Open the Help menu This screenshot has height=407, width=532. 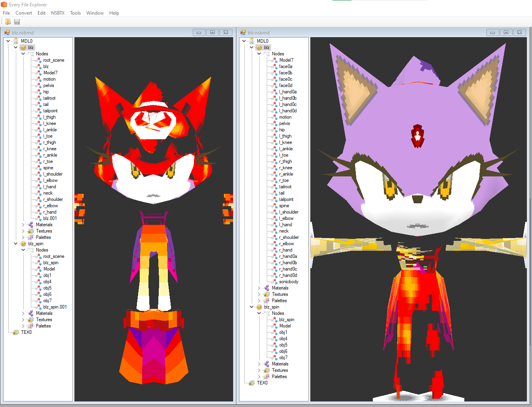click(x=114, y=13)
